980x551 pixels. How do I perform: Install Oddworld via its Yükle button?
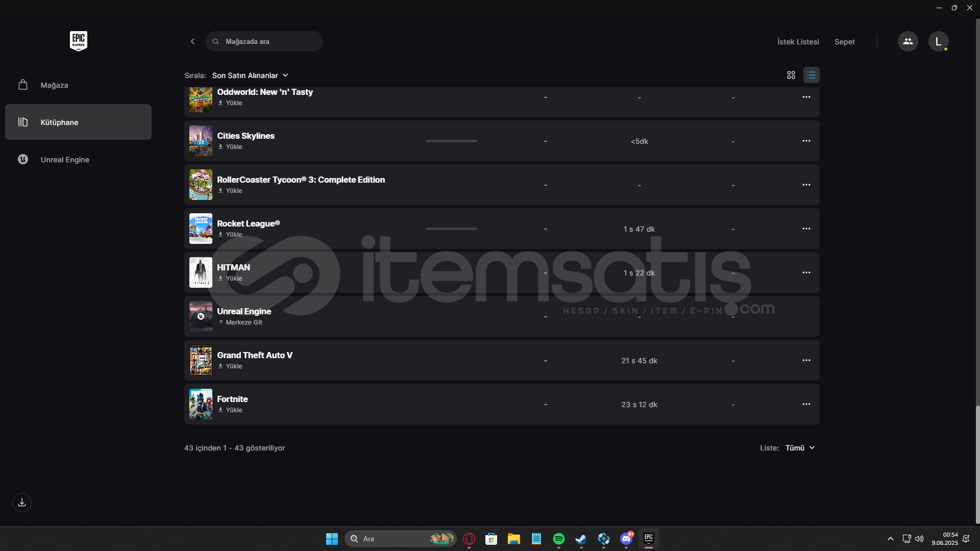230,103
